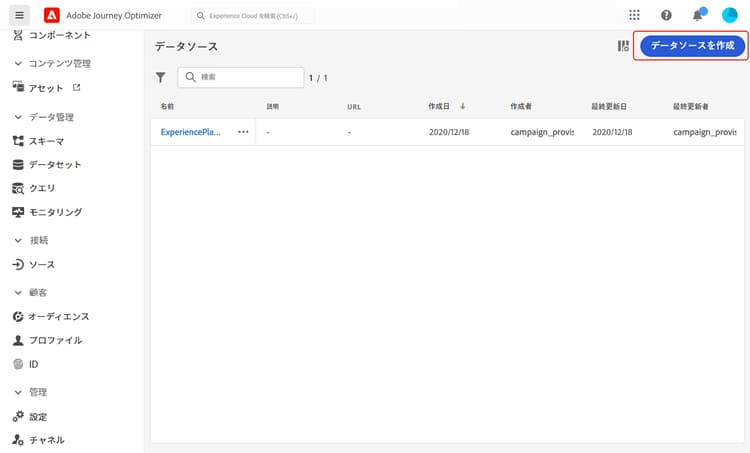
Task: Sort by the 最終更新日 column header
Action: pyautogui.click(x=609, y=106)
